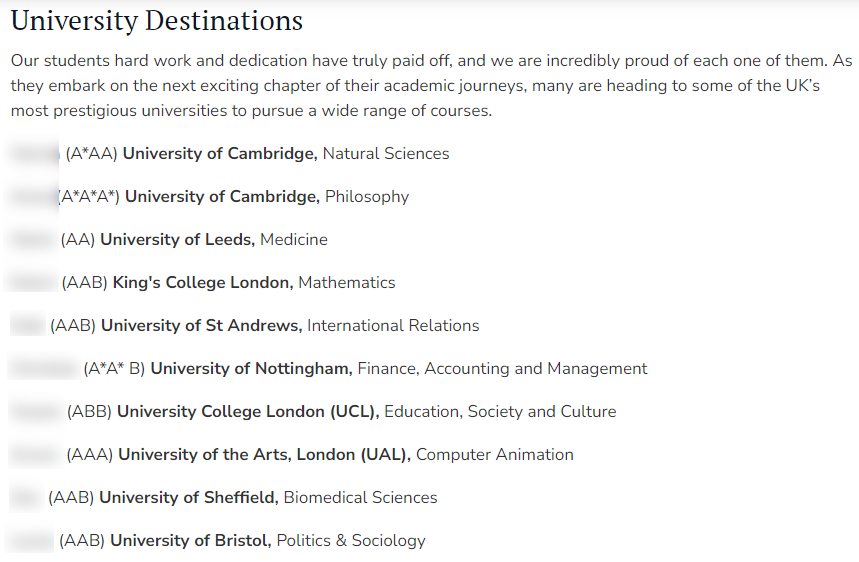Click the (A*A*A*) grades text
This screenshot has width=859, height=562.
point(89,197)
